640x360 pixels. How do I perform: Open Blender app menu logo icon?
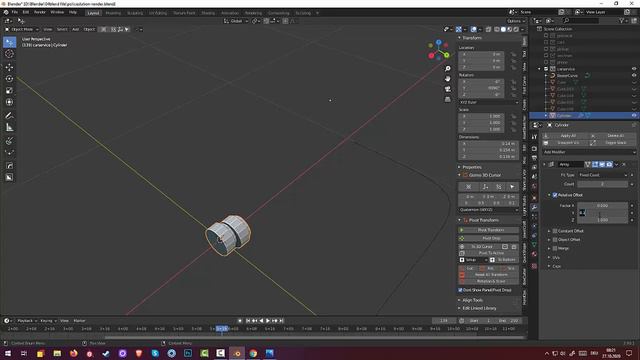tap(6, 12)
